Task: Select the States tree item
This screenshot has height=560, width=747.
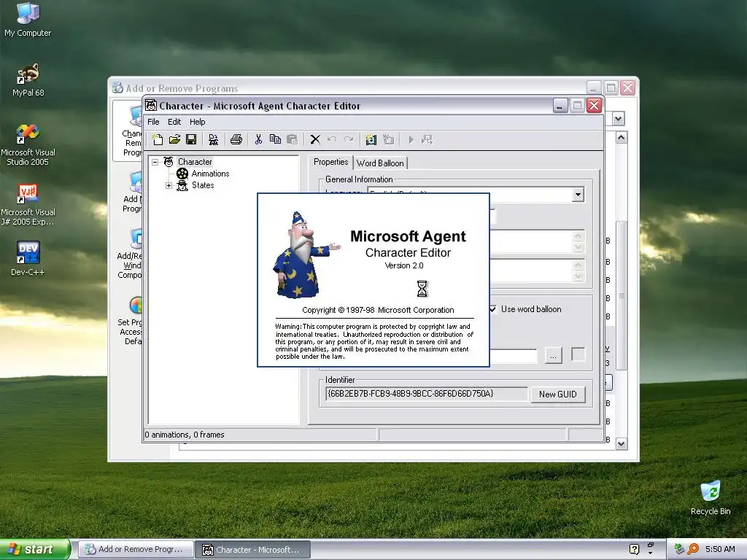Action: tap(203, 185)
